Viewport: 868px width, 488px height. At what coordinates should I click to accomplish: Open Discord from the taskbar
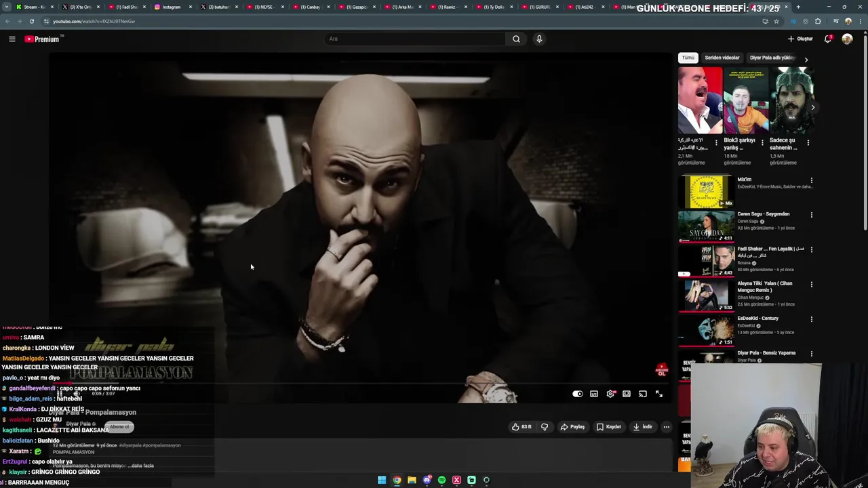pos(427,480)
